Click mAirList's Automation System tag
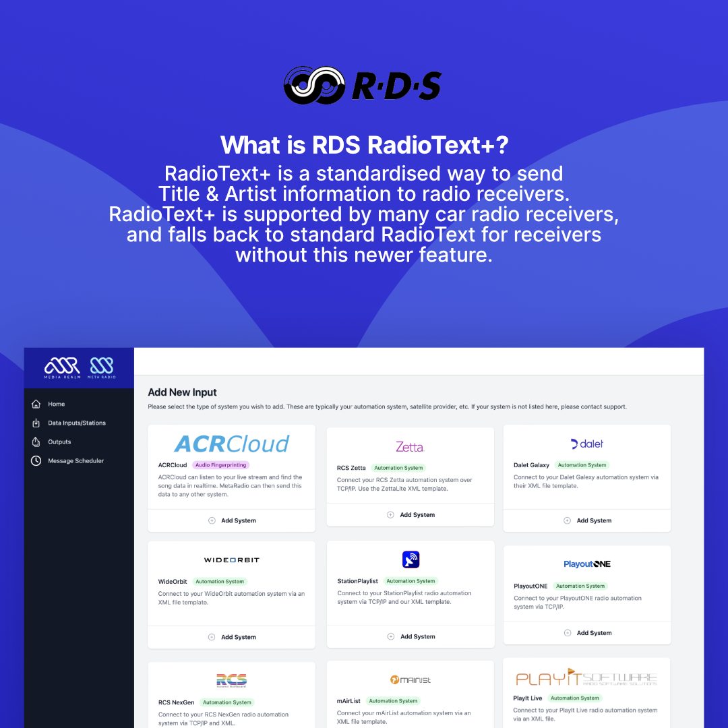The height and width of the screenshot is (728, 728). click(x=393, y=701)
